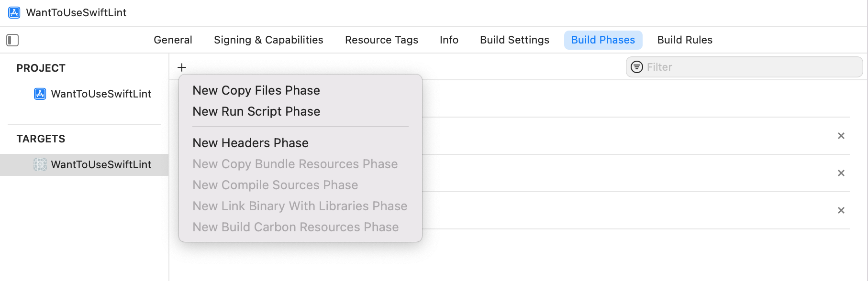Viewport: 868px width, 281px height.
Task: Choose New Run Script Phase
Action: (256, 112)
